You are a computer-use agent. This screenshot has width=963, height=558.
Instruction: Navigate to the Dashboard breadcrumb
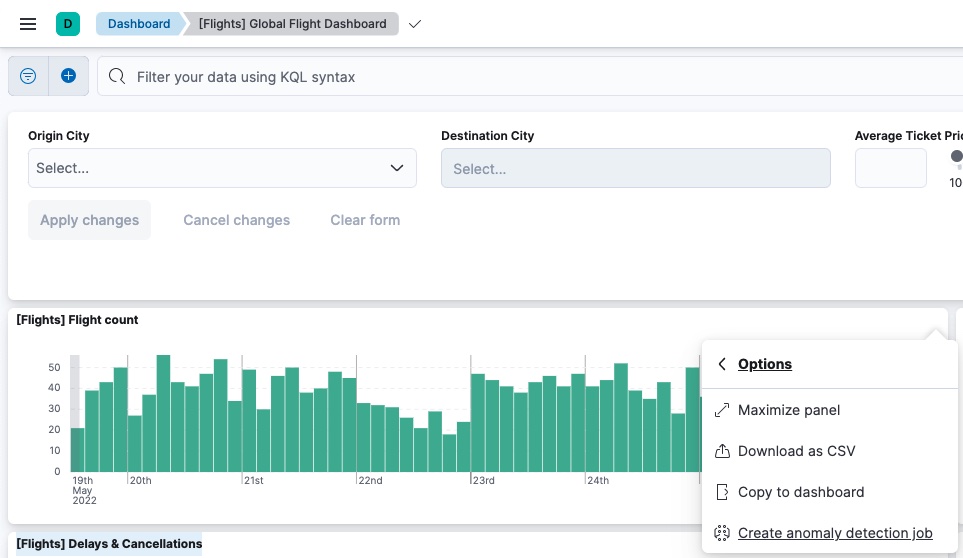pos(139,24)
